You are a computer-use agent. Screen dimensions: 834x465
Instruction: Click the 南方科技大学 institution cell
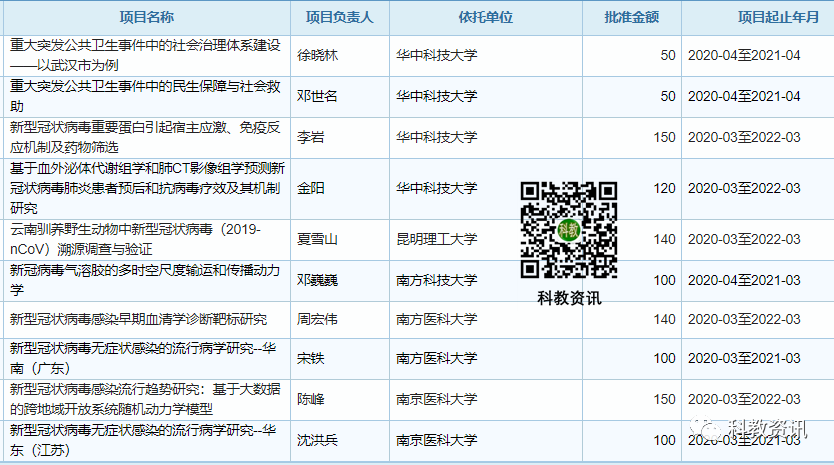tap(436, 280)
